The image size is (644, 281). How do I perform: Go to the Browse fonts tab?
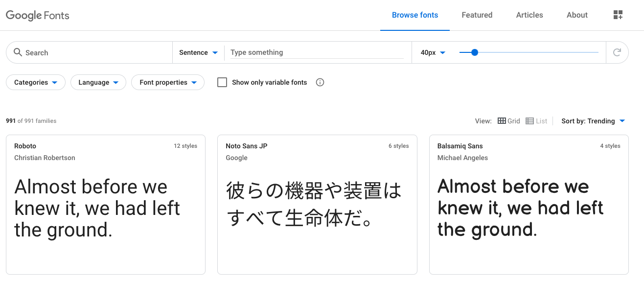pos(415,15)
